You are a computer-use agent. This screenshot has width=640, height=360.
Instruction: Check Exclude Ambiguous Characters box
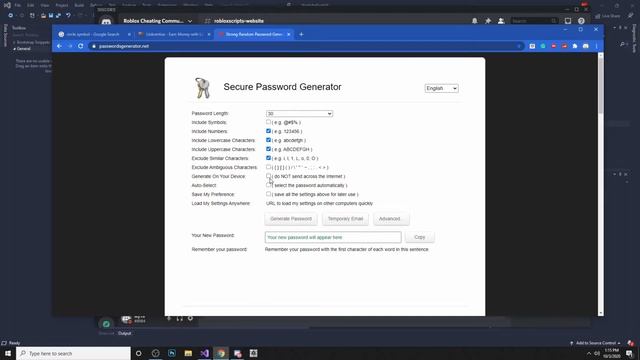pos(268,167)
